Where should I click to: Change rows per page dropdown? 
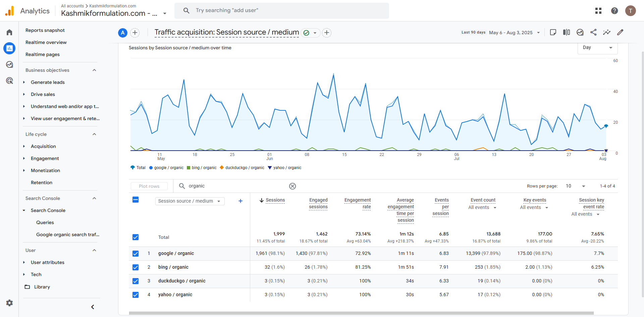point(575,186)
